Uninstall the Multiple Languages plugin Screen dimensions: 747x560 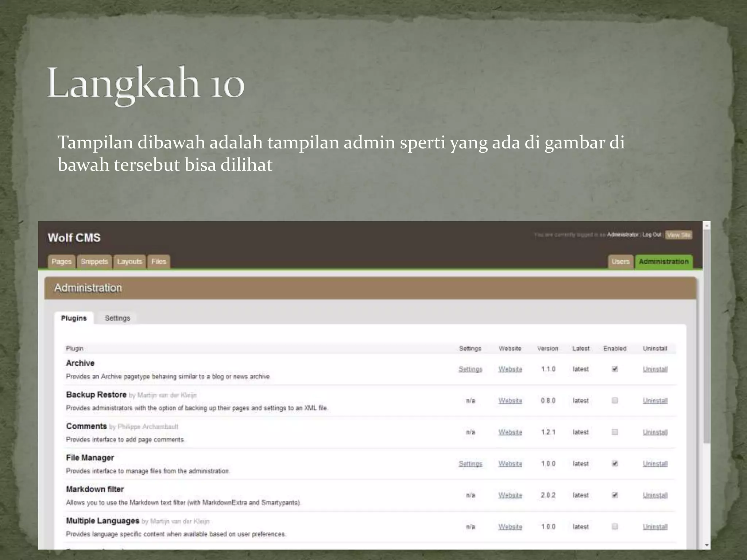click(655, 526)
